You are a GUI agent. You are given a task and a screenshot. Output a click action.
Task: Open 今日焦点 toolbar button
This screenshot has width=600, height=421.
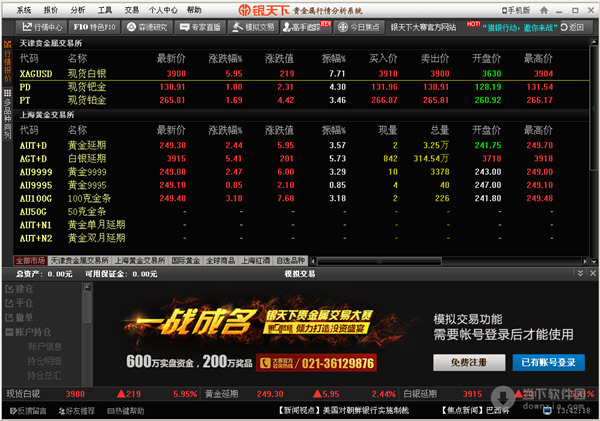pyautogui.click(x=359, y=27)
